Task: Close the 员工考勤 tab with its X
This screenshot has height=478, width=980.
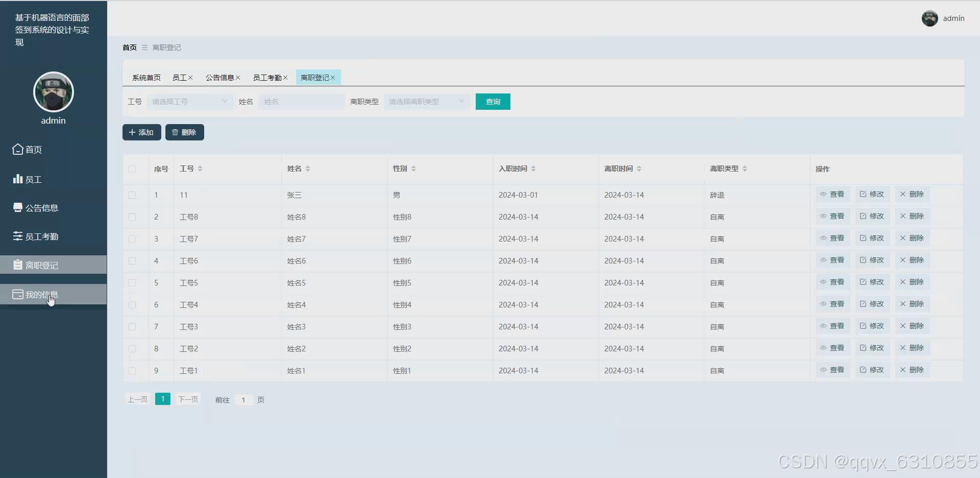Action: [x=285, y=78]
